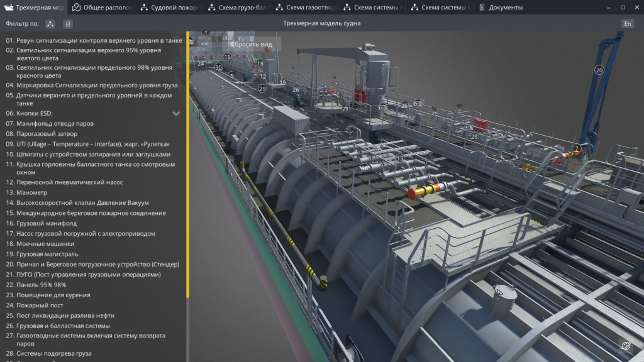Select marker 12 portable pump on deck
The width and height of the screenshot is (644, 362).
263,76
